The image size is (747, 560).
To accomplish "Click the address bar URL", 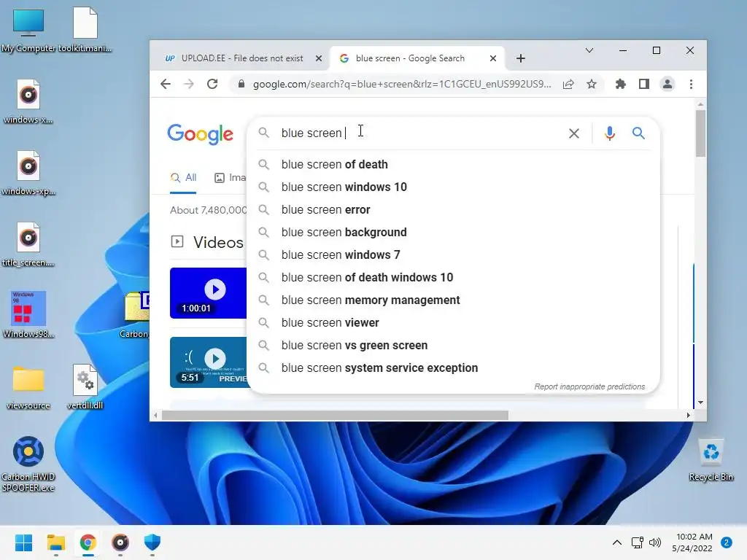I will point(402,85).
